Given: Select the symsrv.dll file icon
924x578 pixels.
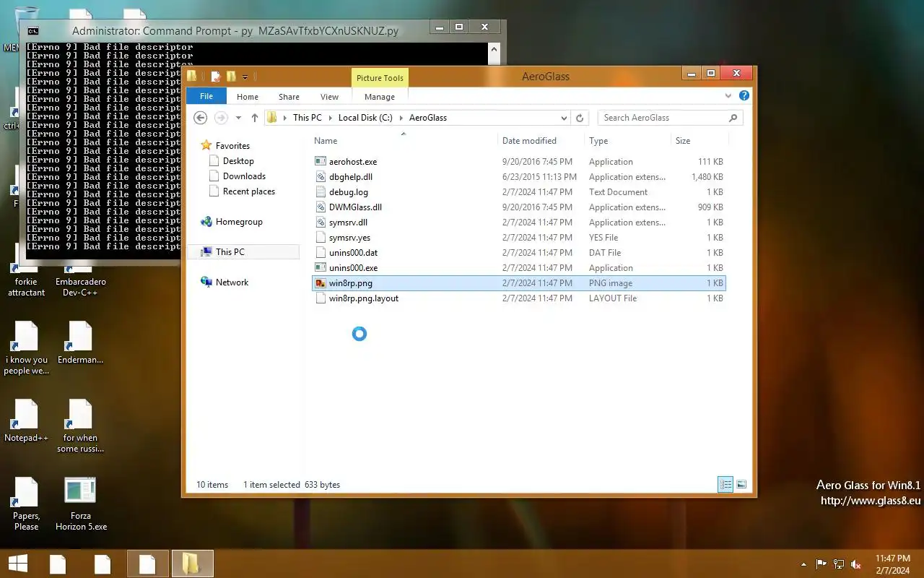Looking at the screenshot, I should [x=321, y=223].
